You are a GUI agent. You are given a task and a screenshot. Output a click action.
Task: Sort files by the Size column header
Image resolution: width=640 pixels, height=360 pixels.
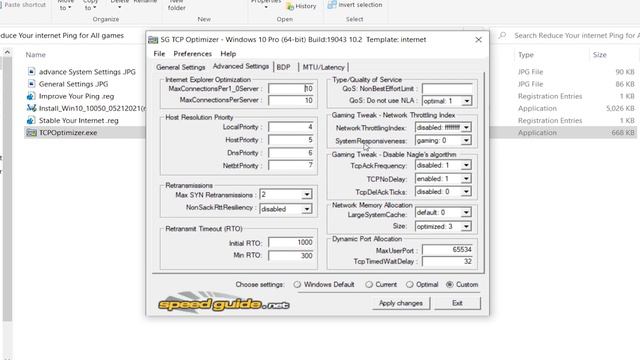pos(600,55)
